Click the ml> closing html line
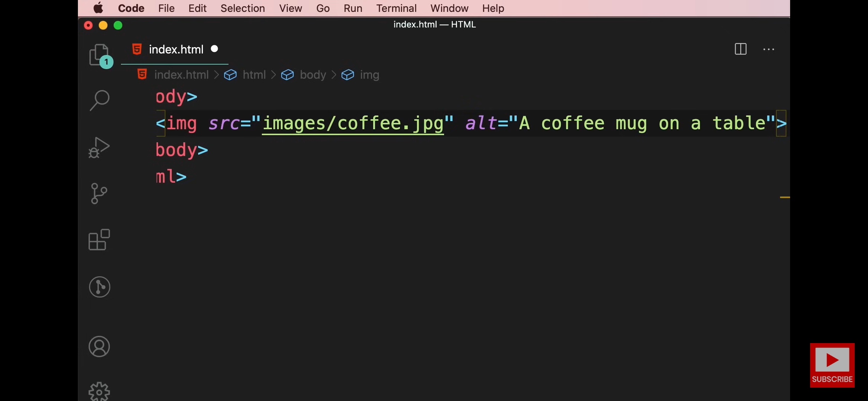The height and width of the screenshot is (401, 868). pos(171,176)
